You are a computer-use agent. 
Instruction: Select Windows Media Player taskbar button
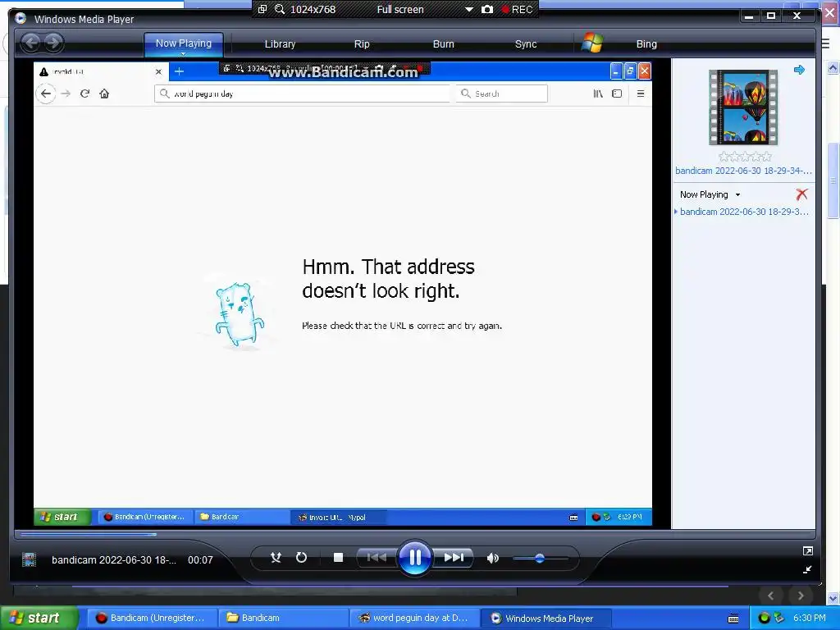pyautogui.click(x=545, y=618)
